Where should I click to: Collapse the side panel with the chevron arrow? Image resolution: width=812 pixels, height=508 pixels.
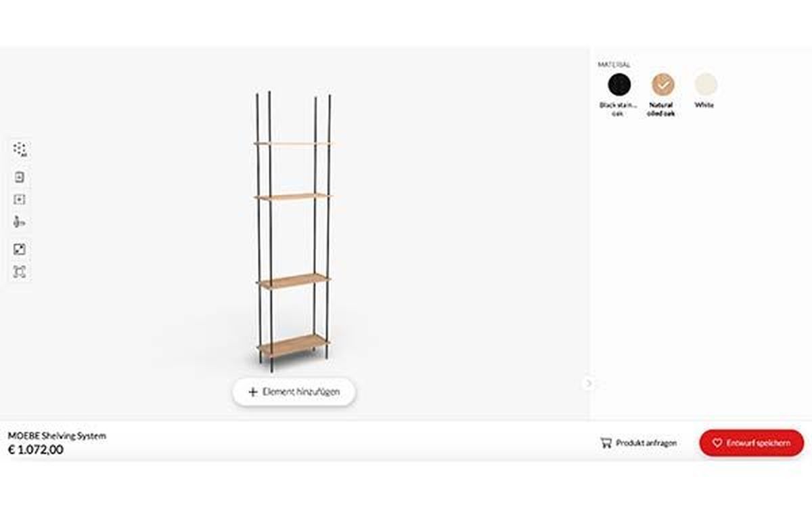coord(589,383)
